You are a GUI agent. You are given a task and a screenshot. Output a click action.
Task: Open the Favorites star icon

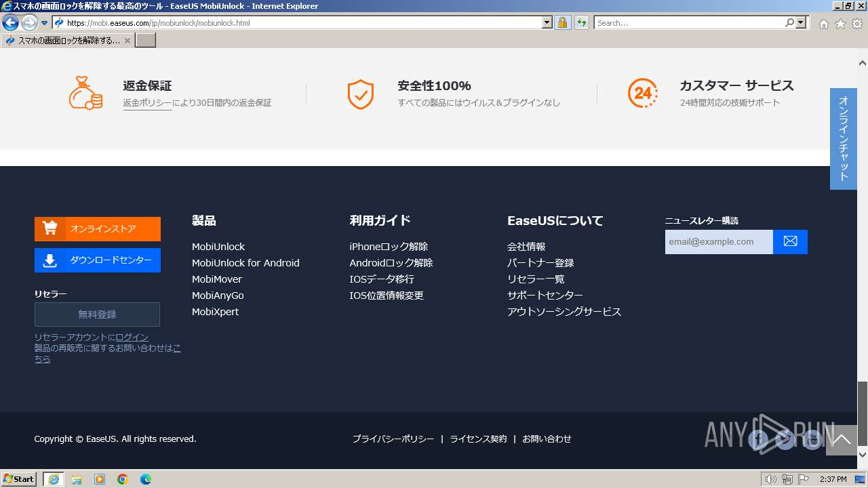[840, 24]
